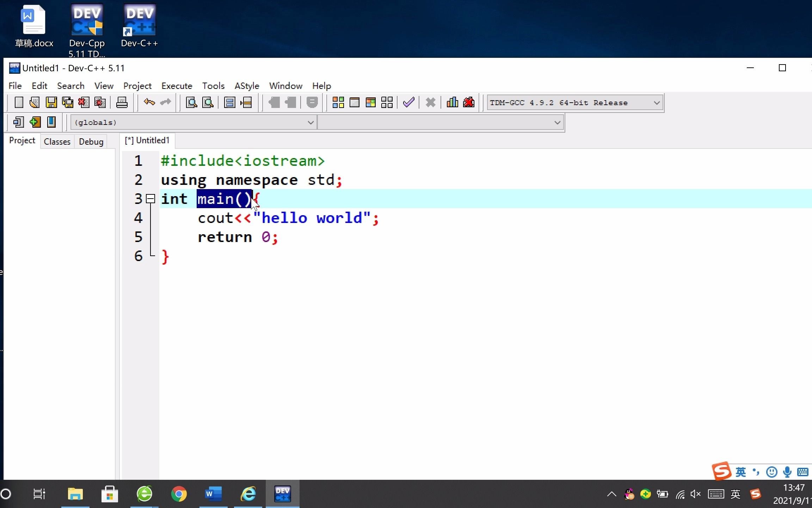Click the Open file icon
This screenshot has width=812, height=508.
pos(35,102)
